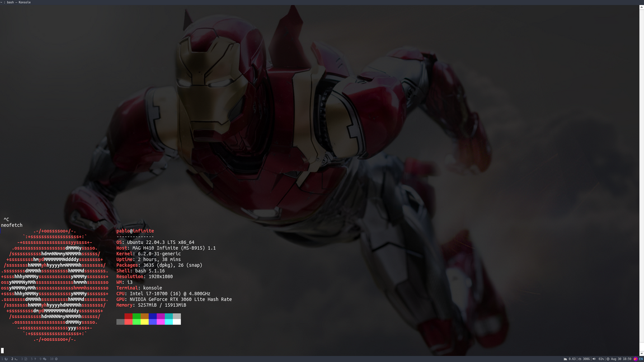Click the OS line Ubuntu 22.04.3 LTS
644x362 pixels.
(155, 242)
